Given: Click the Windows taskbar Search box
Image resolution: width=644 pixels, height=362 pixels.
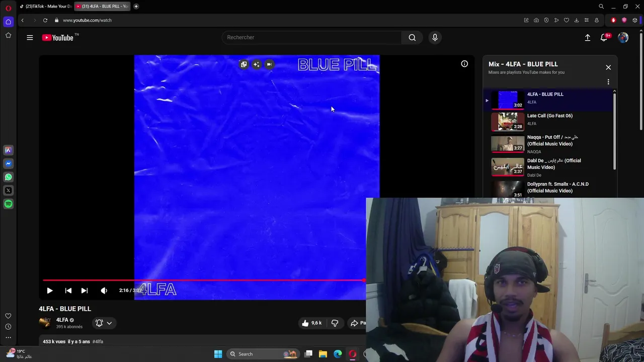Looking at the screenshot, I should click(263, 354).
